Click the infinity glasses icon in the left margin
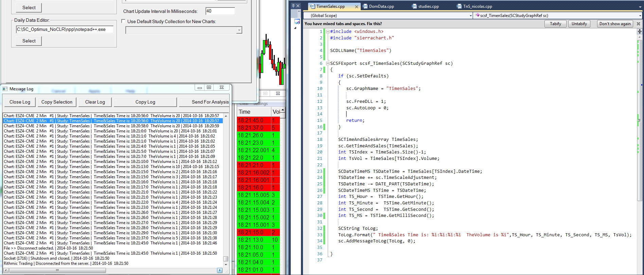Image resolution: width=644 pixels, height=275 pixels. coord(297,22)
